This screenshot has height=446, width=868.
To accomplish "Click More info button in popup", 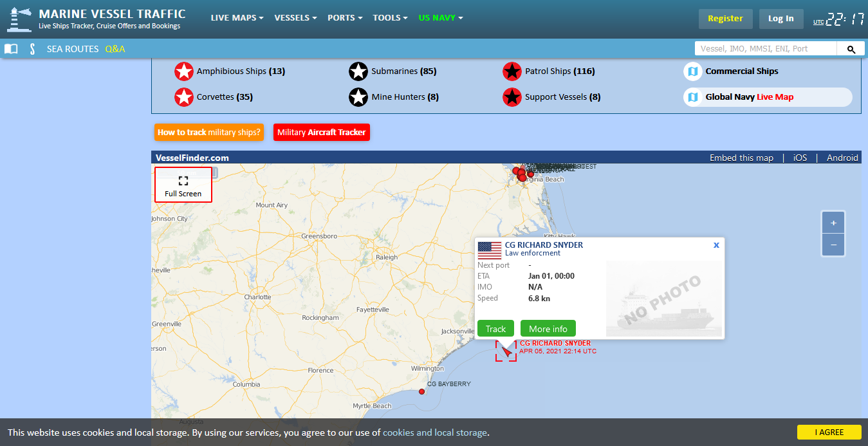I will (548, 329).
